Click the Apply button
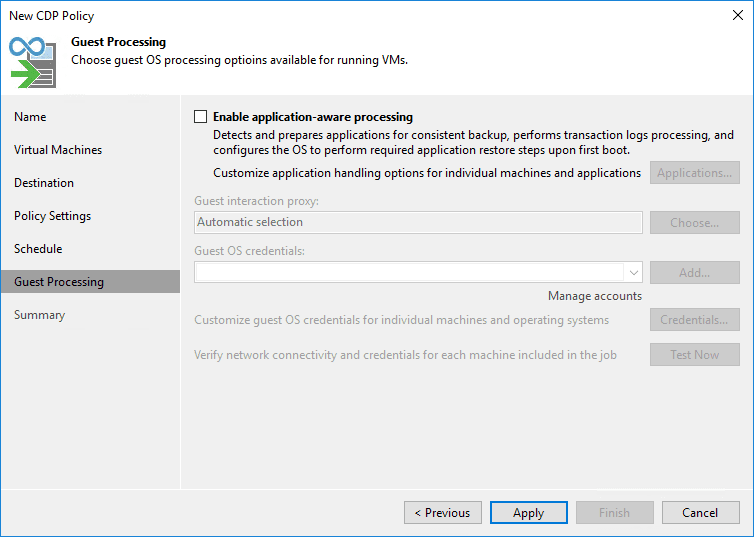754x537 pixels. pyautogui.click(x=528, y=513)
